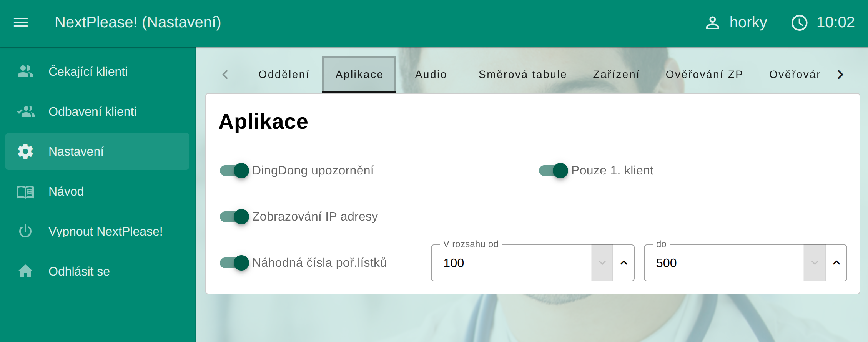Viewport: 868px width, 342px height.
Task: Increase the do field value
Action: pos(836,263)
